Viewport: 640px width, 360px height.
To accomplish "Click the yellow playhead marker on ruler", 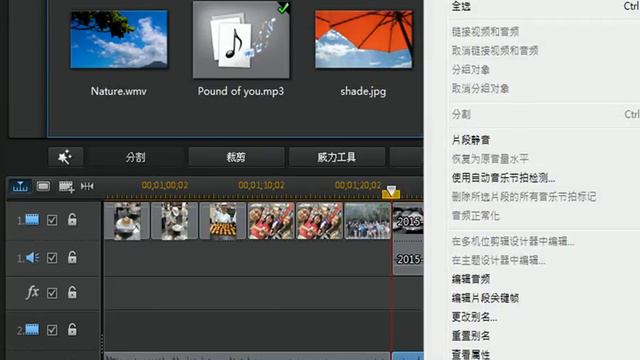I will 391,192.
